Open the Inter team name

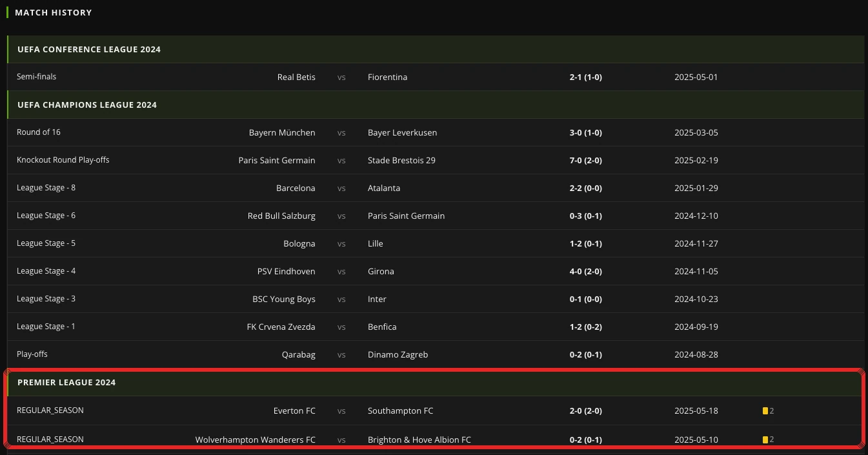click(377, 299)
